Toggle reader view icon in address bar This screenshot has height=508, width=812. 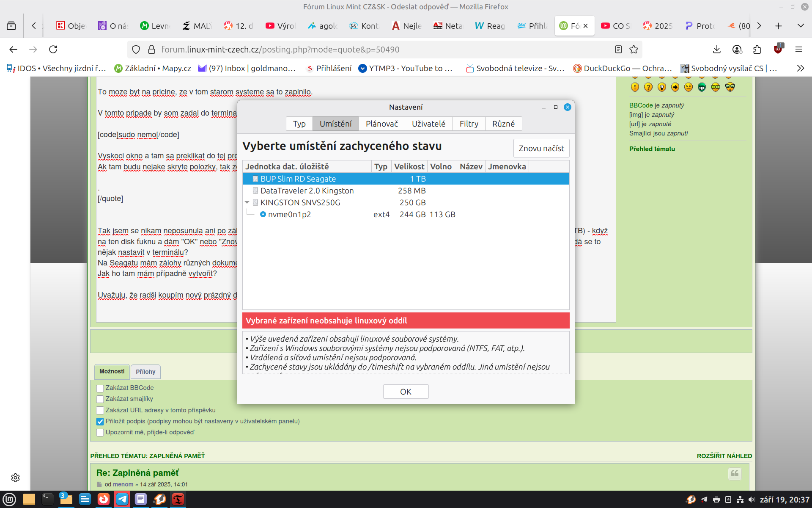coord(618,50)
